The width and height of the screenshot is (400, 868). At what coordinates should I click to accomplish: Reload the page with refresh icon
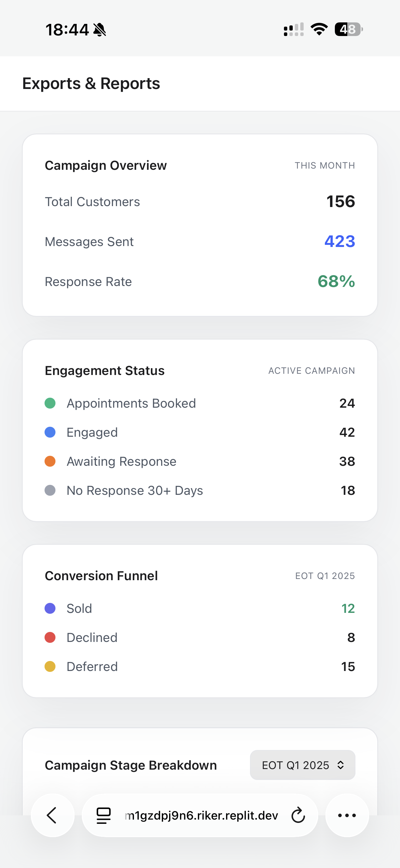(x=298, y=815)
